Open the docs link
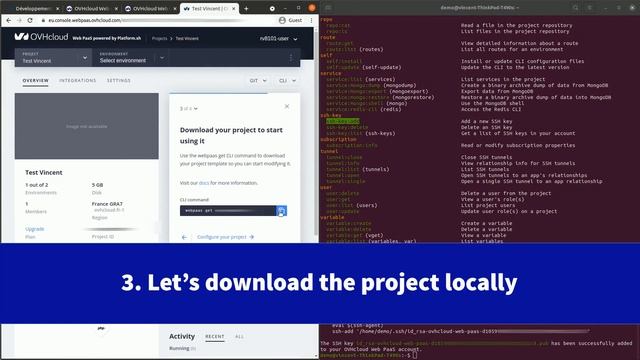Viewport: 640px width, 360px height. [x=204, y=183]
